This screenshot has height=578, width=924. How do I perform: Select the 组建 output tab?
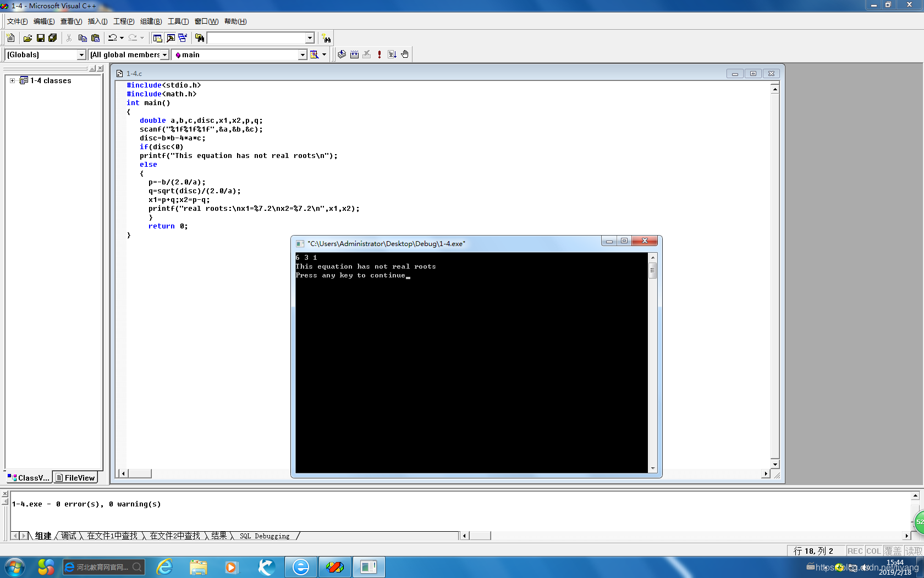pyautogui.click(x=43, y=536)
